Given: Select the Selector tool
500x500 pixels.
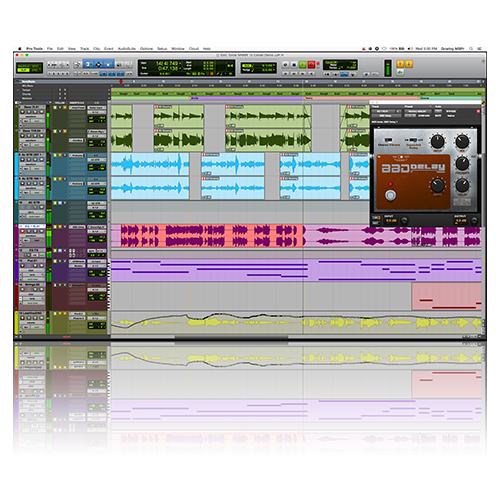Looking at the screenshot, I should coord(98,64).
